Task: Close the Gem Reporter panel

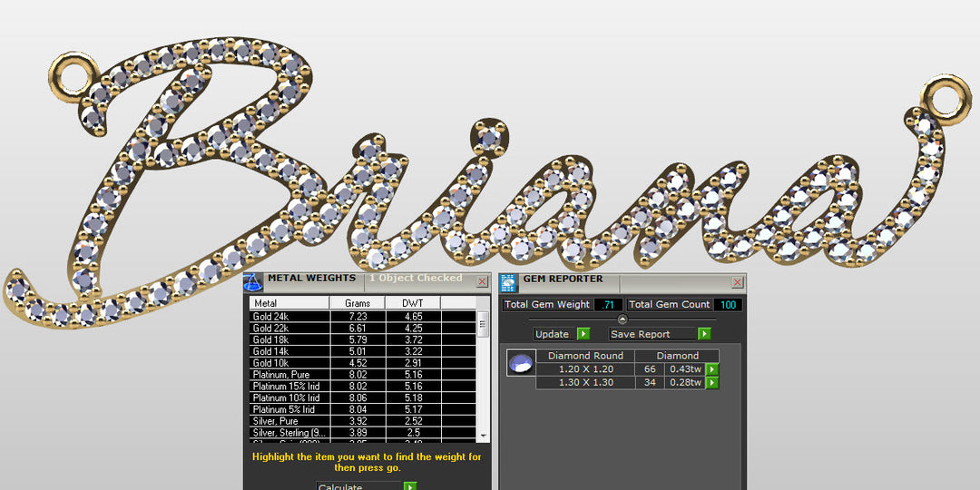Action: pos(738,282)
